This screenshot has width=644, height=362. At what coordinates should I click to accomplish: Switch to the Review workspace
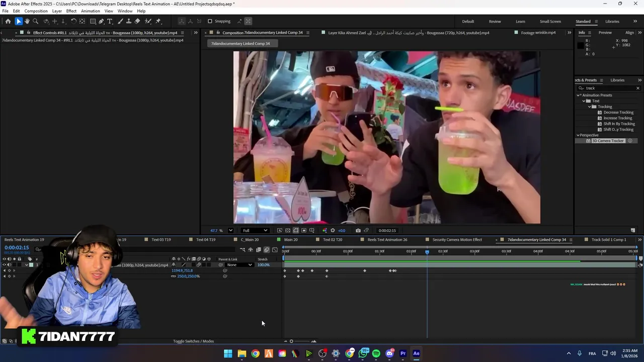tap(495, 21)
